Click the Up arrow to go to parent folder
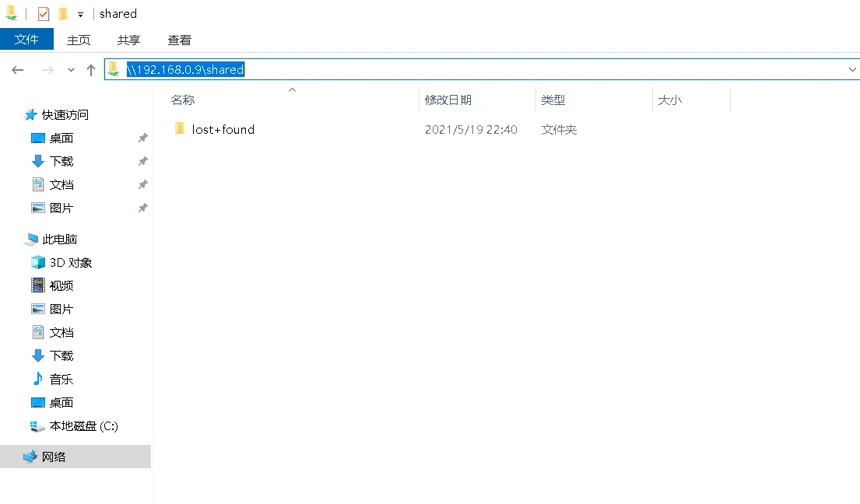This screenshot has height=504, width=860. (x=91, y=69)
